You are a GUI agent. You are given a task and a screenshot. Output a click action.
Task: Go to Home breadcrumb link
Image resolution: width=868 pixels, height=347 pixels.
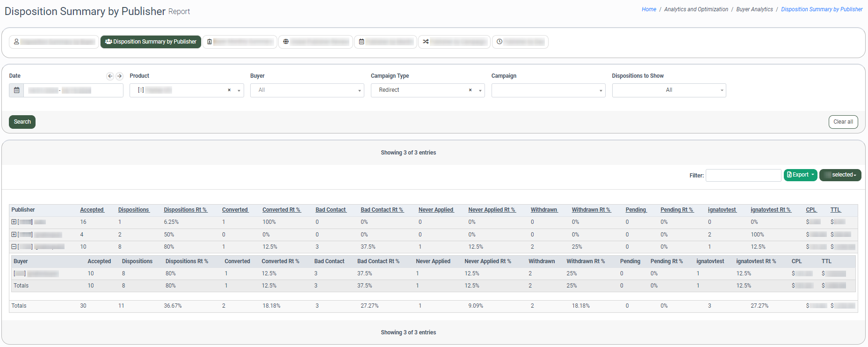(649, 9)
